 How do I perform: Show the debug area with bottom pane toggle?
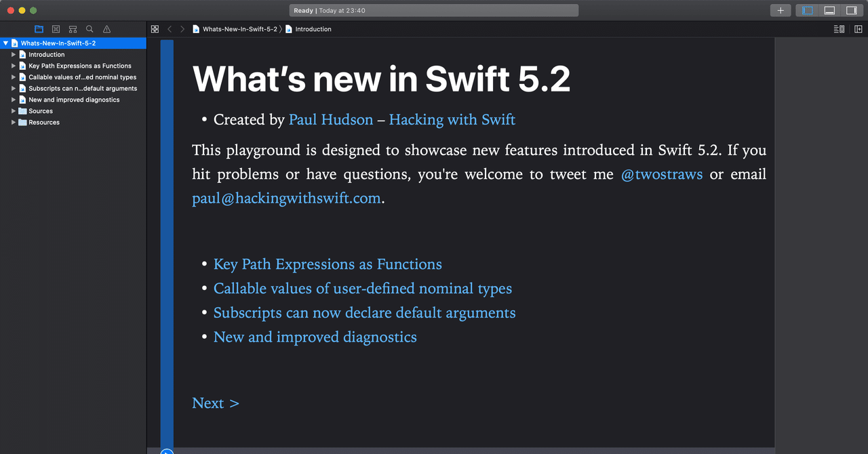click(x=830, y=10)
